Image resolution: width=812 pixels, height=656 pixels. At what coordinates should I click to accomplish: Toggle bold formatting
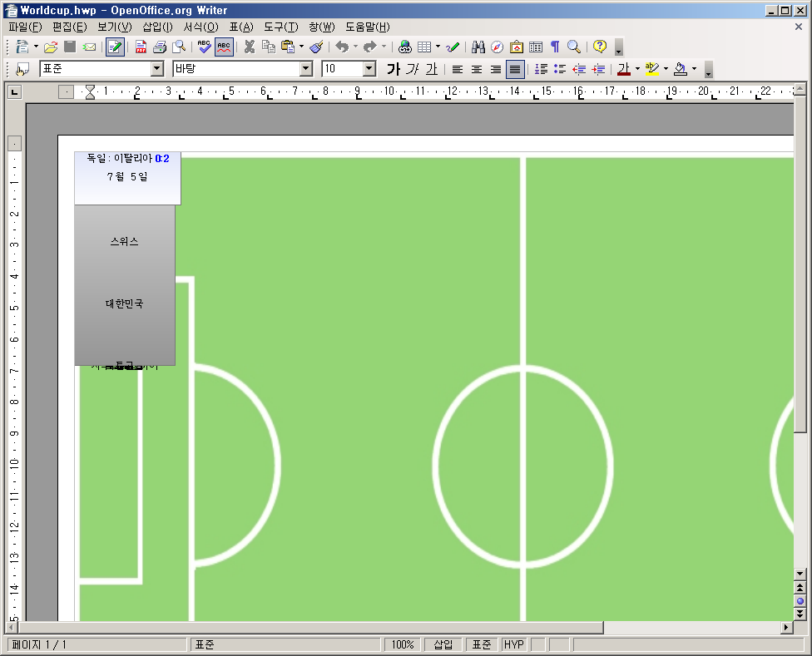pyautogui.click(x=394, y=69)
